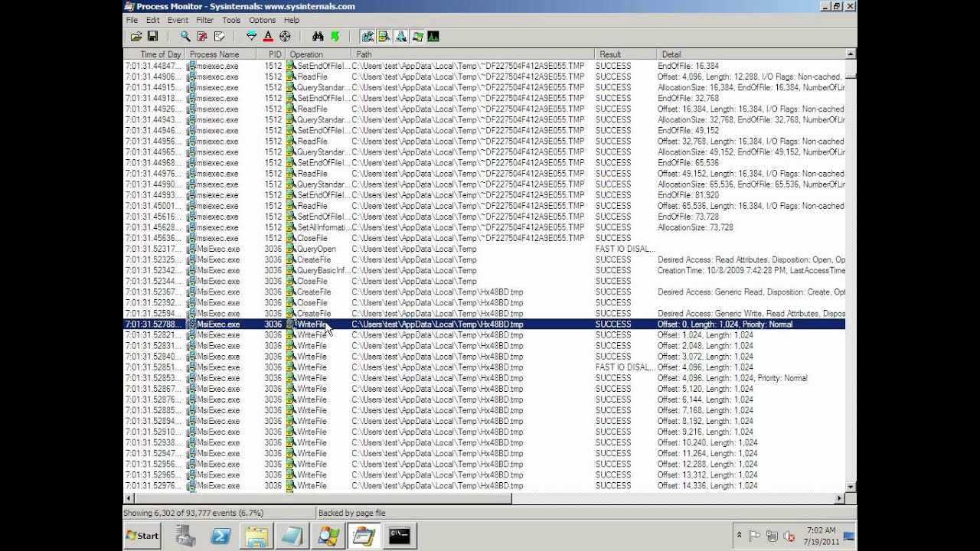Toggle Show Registry Activity toolbar button
Screen dimensions: 980x551
point(367,36)
